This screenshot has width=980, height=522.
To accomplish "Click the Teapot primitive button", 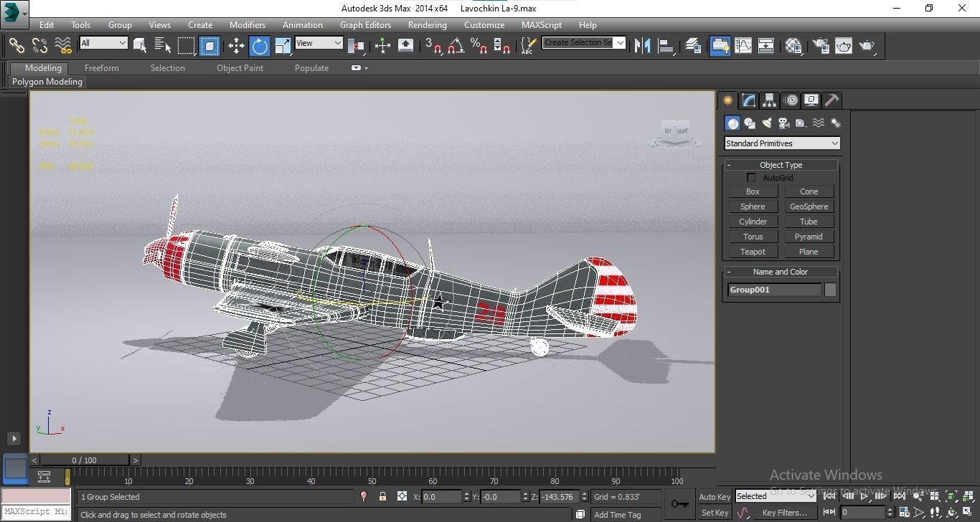I will (753, 252).
